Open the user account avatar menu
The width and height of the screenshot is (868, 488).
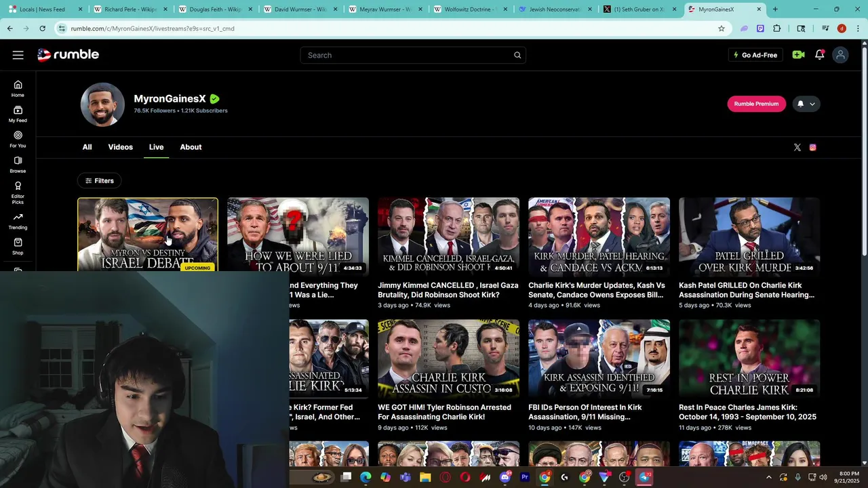coord(840,55)
